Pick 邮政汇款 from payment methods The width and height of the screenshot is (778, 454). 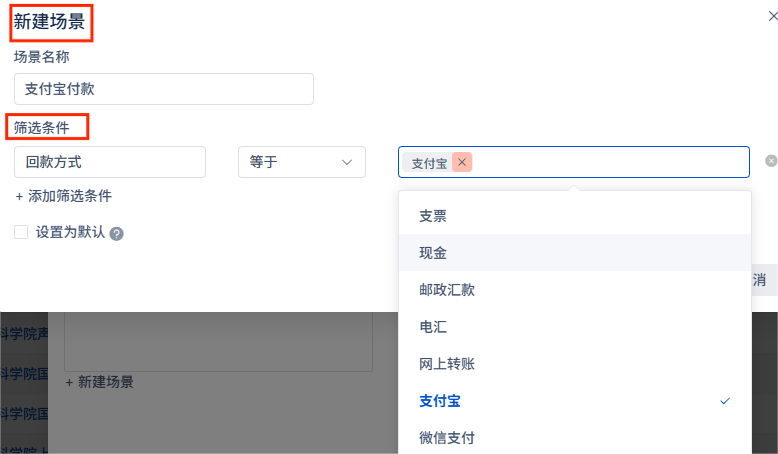point(575,290)
